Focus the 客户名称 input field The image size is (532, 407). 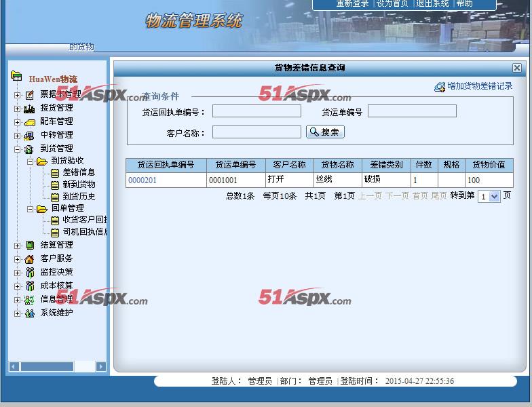pyautogui.click(x=256, y=132)
